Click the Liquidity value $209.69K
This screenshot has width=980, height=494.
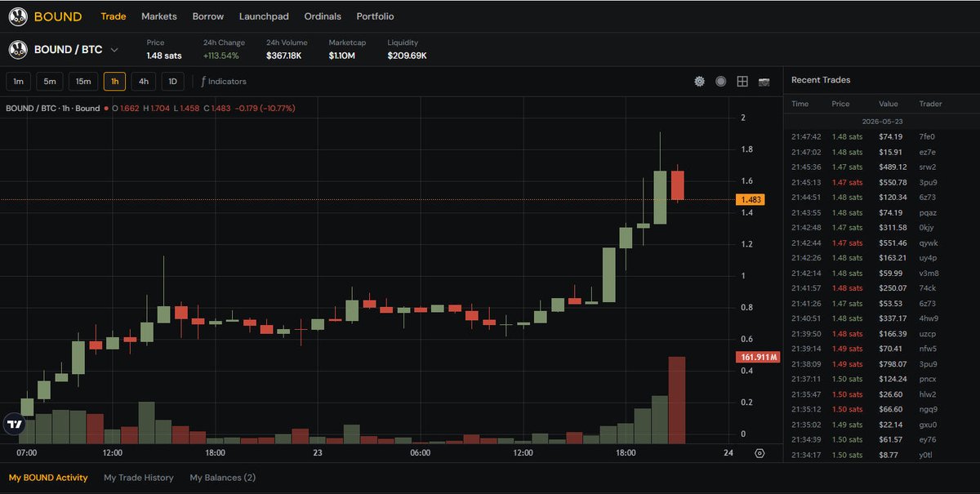point(407,56)
